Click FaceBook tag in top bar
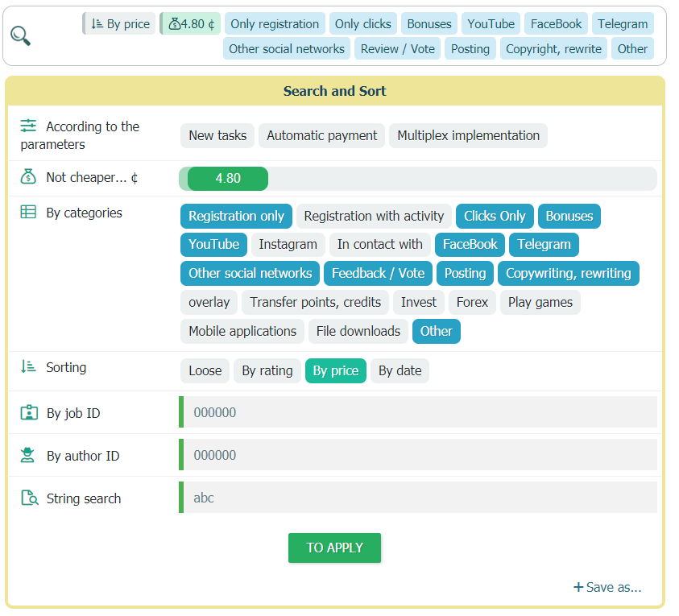Screen dimensions: 679x616 tap(556, 24)
